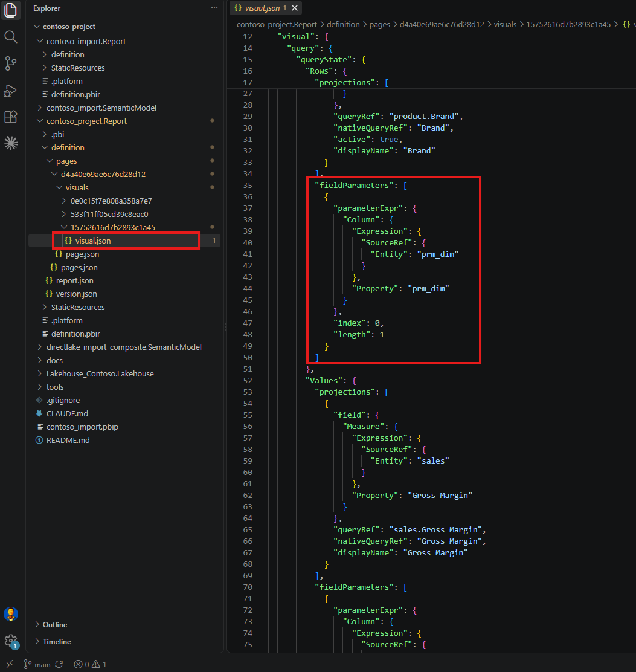Open Run and Debug view icon
The image size is (636, 672).
coord(11,91)
